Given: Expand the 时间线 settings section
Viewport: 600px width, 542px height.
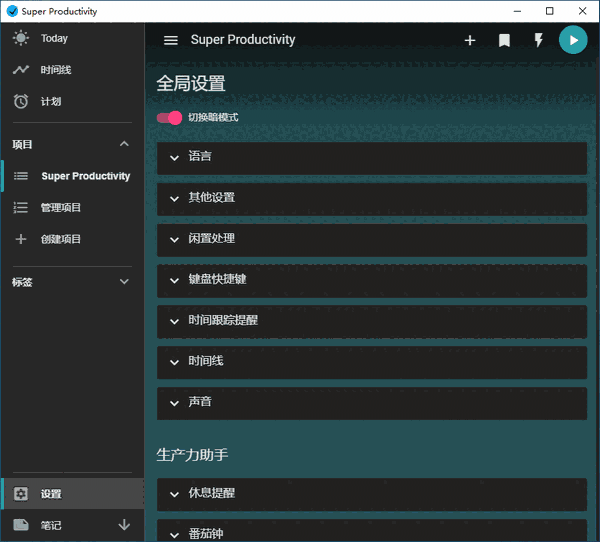Looking at the screenshot, I should pos(372,363).
